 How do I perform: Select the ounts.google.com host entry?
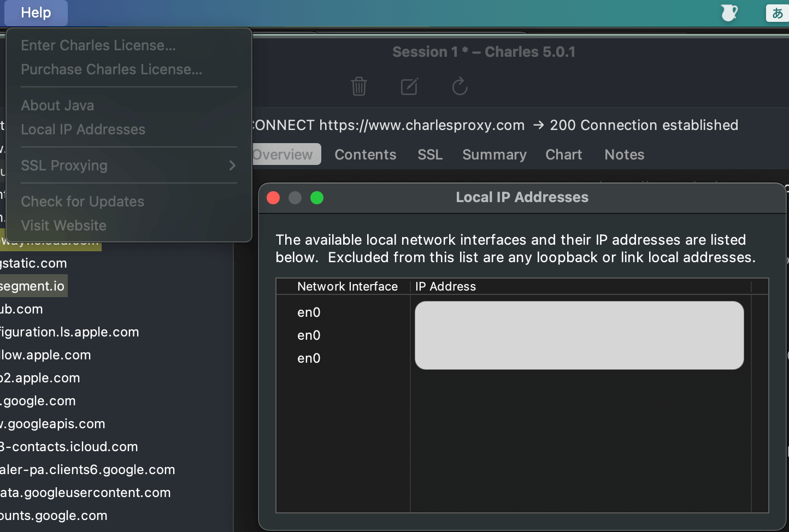54,516
